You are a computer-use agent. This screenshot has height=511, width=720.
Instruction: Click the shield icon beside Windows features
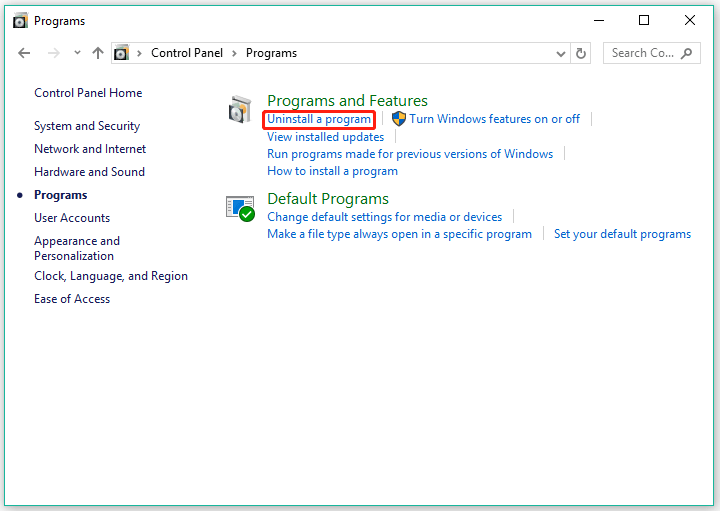[x=399, y=119]
